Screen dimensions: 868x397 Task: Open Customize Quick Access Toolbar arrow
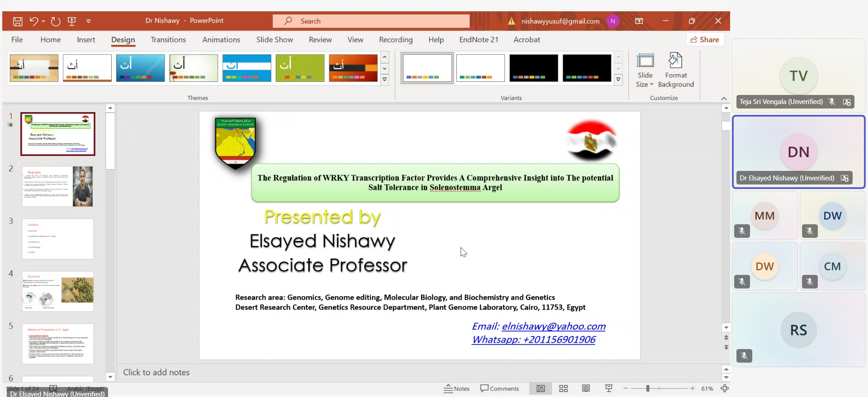pyautogui.click(x=89, y=21)
